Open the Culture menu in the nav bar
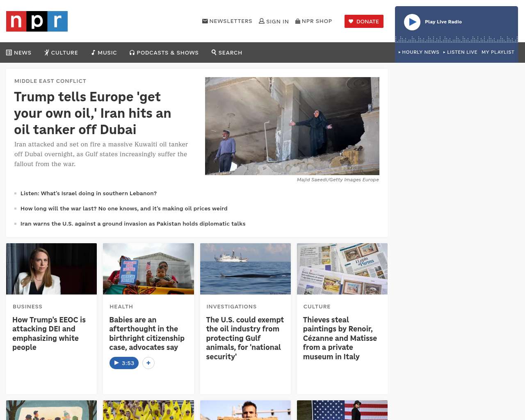Screen dimensions: 525x420 pyautogui.click(x=61, y=52)
